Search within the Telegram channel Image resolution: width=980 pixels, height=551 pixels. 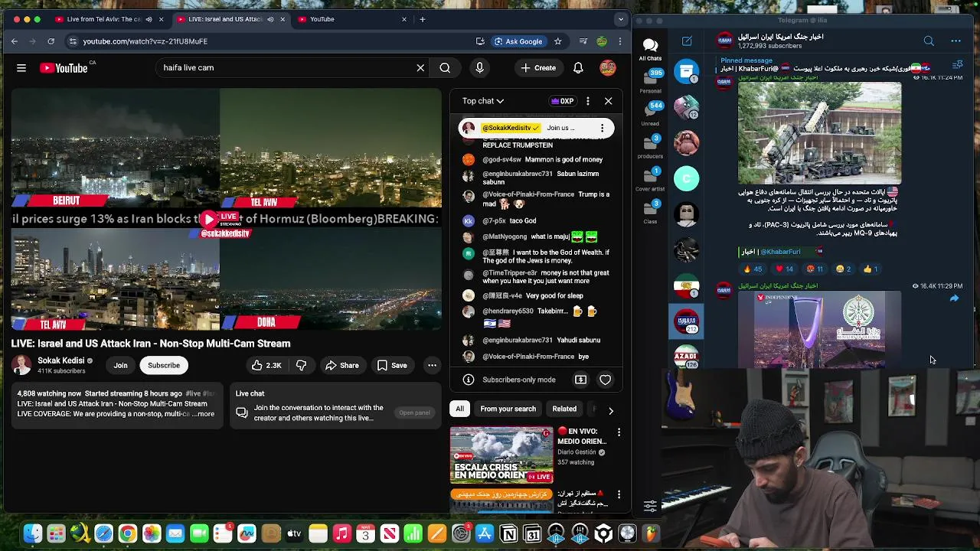929,41
